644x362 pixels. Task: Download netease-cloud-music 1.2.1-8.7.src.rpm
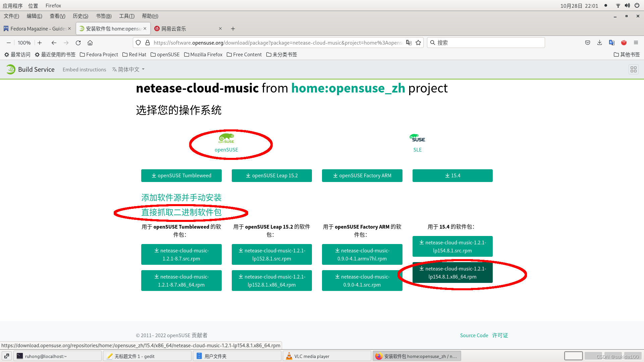181,254
